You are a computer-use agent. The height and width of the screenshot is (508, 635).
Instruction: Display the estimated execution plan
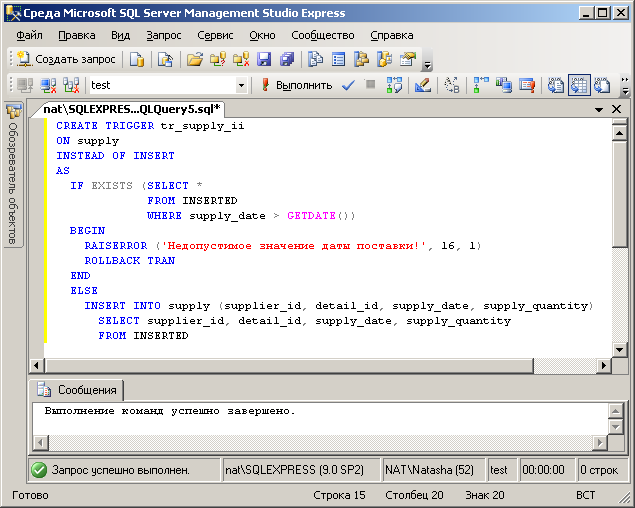click(394, 85)
